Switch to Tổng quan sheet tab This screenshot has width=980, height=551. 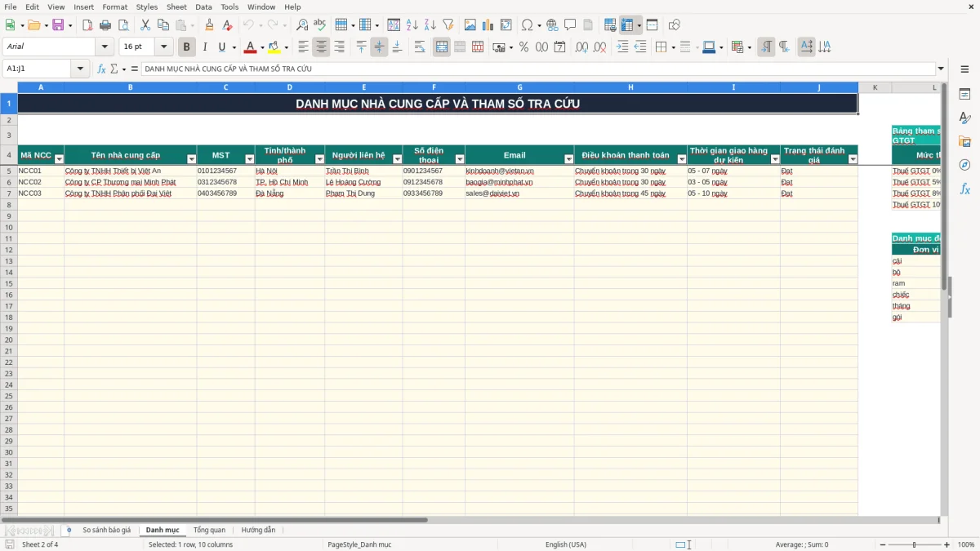[209, 530]
